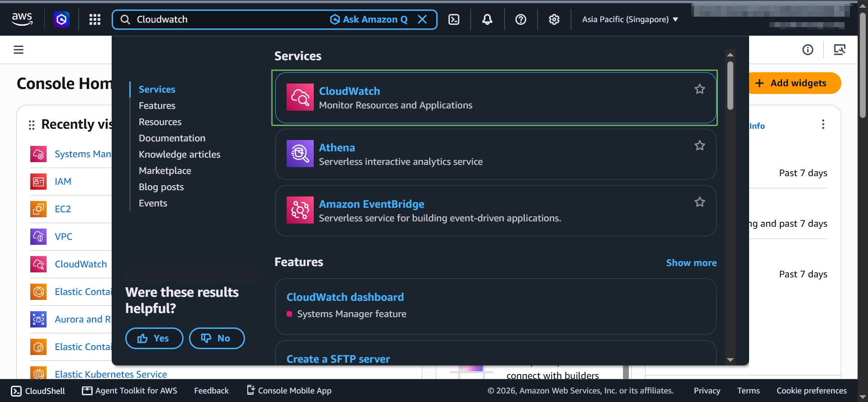This screenshot has width=868, height=402.
Task: Click the Amazon EventBridge service icon
Action: click(x=300, y=210)
